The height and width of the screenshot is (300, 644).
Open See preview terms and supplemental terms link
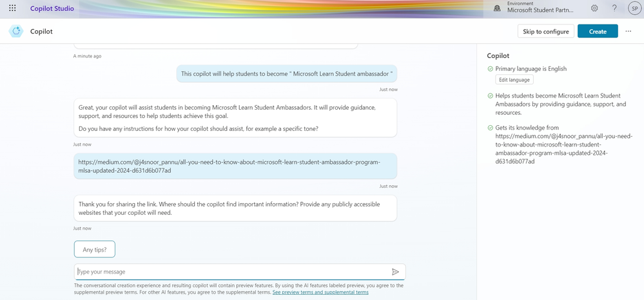point(320,292)
